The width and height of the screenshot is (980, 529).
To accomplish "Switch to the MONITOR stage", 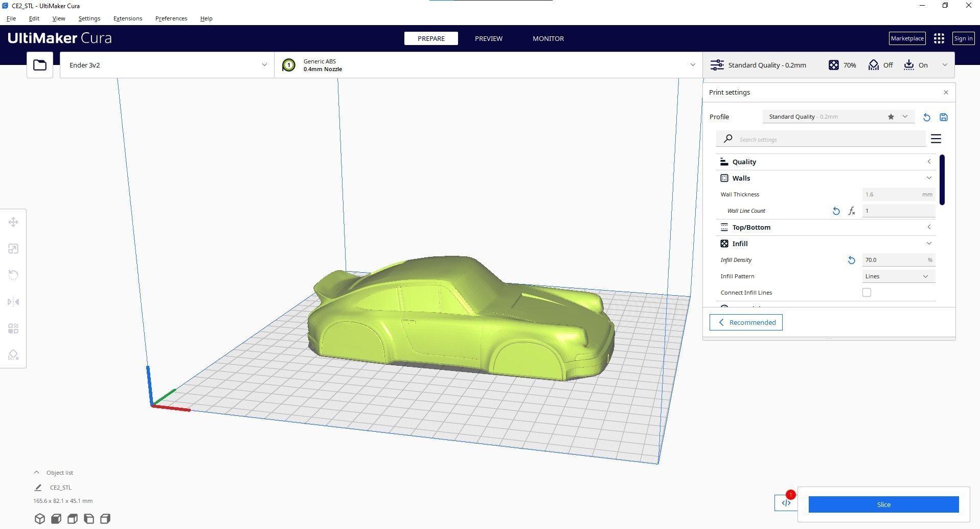I will click(548, 38).
